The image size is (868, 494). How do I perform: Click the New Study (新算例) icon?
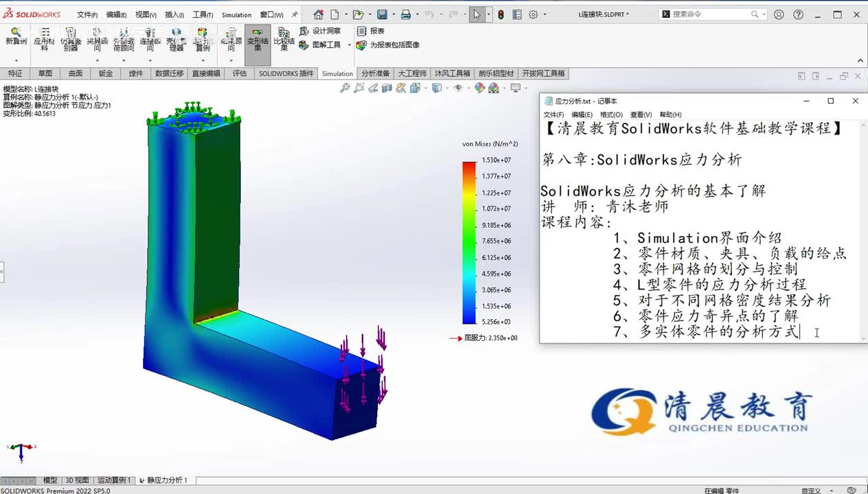point(16,38)
